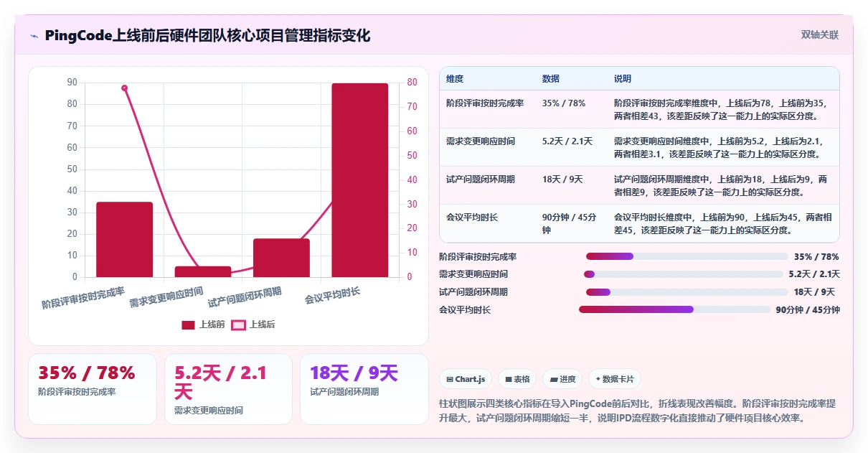Click the 试产问题闭环周期 progress bar
Image resolution: width=868 pixels, height=453 pixels.
point(687,292)
